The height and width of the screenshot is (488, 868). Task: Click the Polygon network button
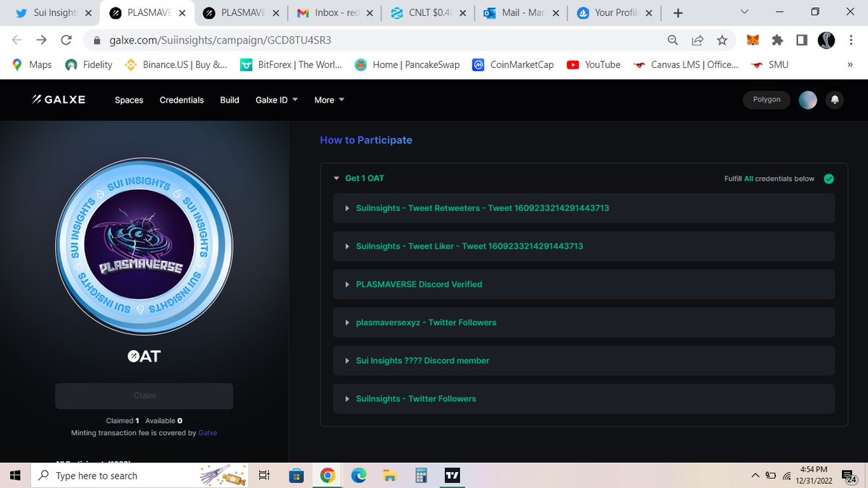(767, 100)
